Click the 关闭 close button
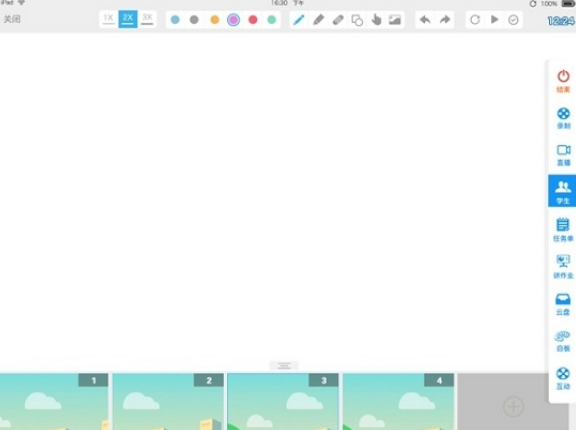576x430 pixels. 12,19
